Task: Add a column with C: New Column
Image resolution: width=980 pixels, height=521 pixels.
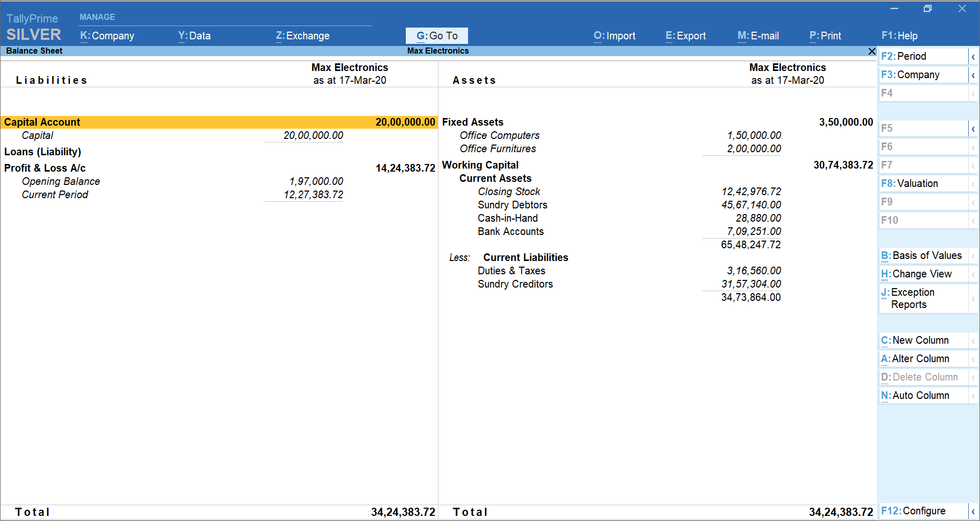Action: coord(923,340)
